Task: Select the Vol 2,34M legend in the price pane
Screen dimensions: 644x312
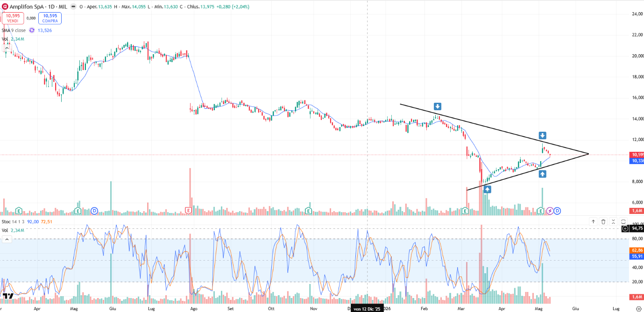Action: click(x=13, y=39)
